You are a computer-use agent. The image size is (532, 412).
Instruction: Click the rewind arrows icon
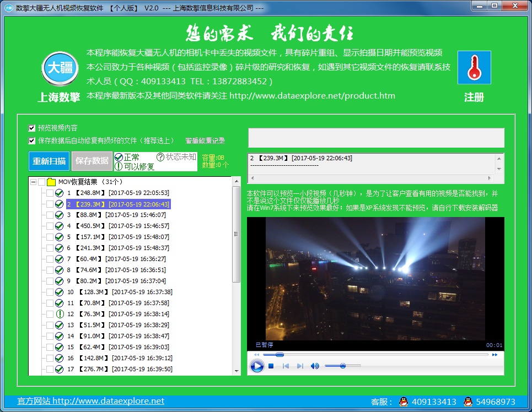point(256,355)
